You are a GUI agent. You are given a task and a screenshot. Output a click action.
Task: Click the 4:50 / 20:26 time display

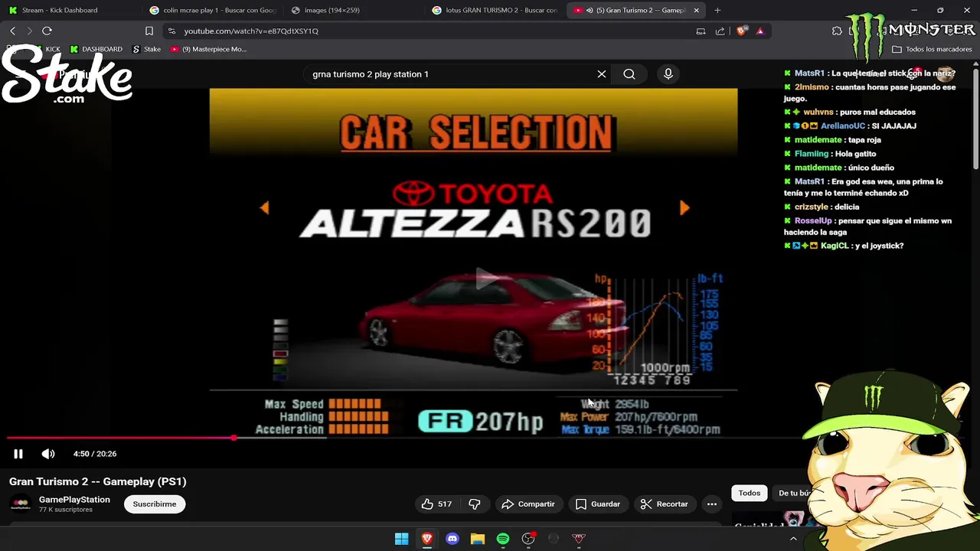click(95, 454)
